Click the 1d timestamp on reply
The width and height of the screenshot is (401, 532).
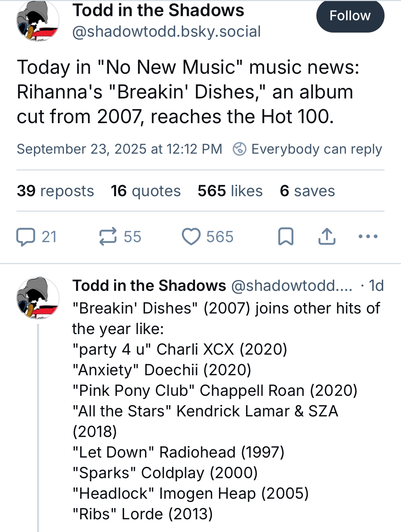click(x=376, y=285)
